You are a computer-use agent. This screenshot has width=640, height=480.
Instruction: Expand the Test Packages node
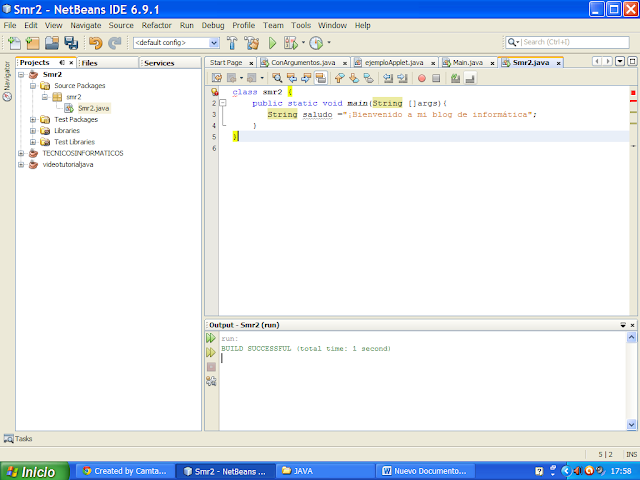point(33,120)
